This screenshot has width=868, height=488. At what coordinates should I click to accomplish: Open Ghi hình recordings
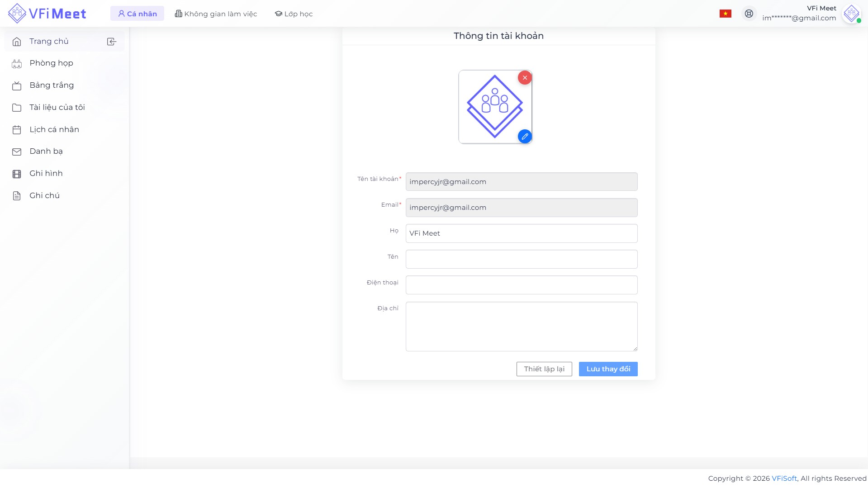tap(46, 174)
